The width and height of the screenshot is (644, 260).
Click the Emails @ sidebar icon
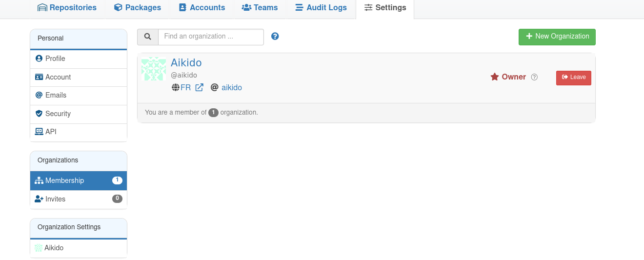click(39, 95)
